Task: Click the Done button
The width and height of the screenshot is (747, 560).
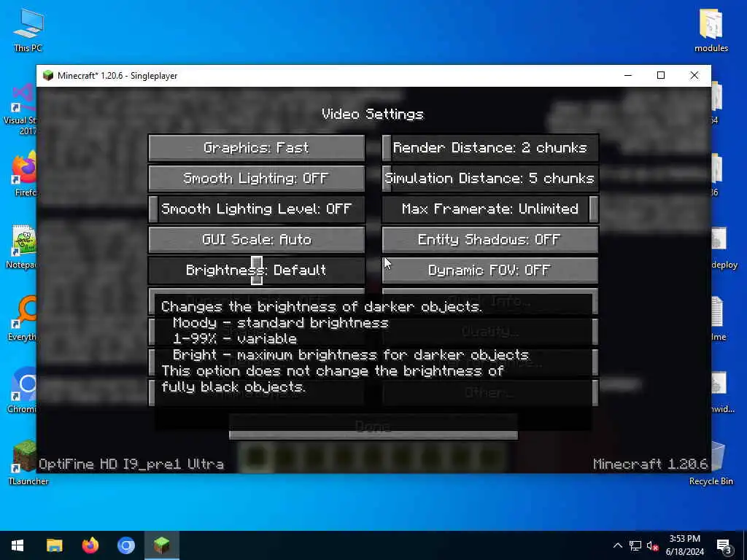Action: click(373, 426)
